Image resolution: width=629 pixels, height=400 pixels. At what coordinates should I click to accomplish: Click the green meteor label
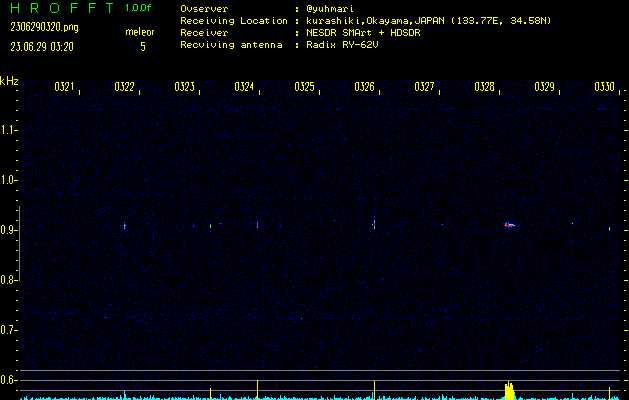tap(140, 31)
